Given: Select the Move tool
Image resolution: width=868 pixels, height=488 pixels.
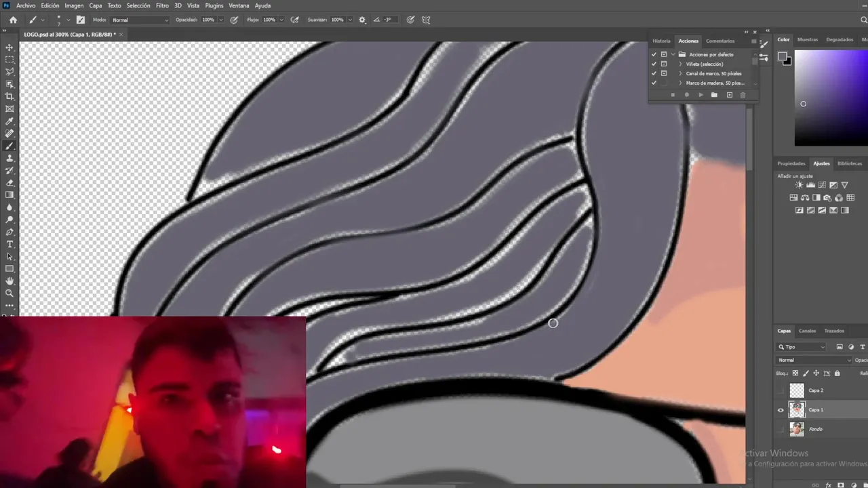Looking at the screenshot, I should pos(9,47).
